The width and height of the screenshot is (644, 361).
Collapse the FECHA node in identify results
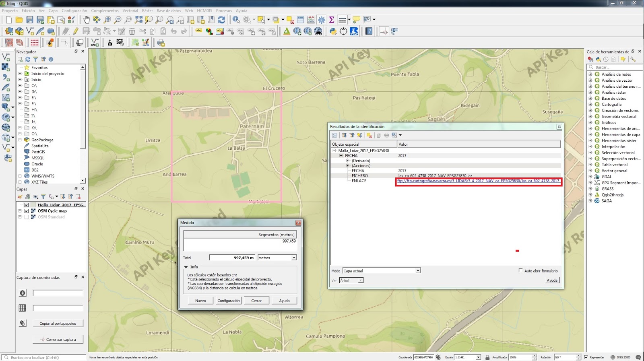(x=341, y=155)
